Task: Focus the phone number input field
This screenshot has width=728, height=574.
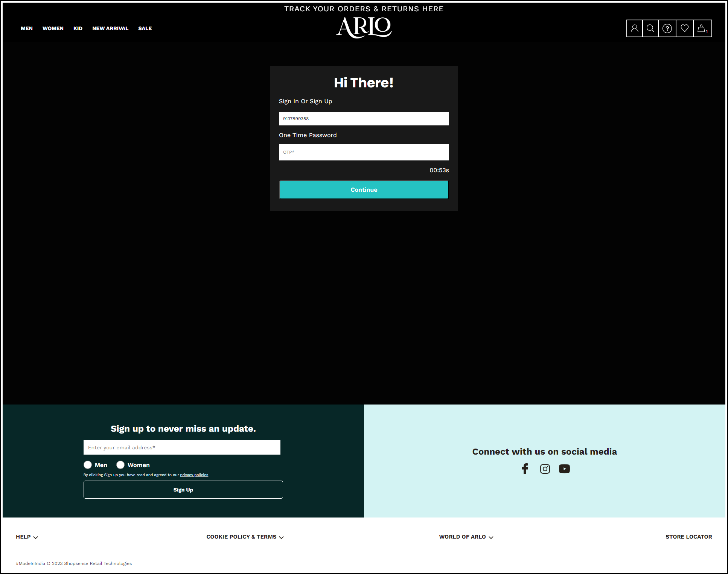Action: point(364,119)
